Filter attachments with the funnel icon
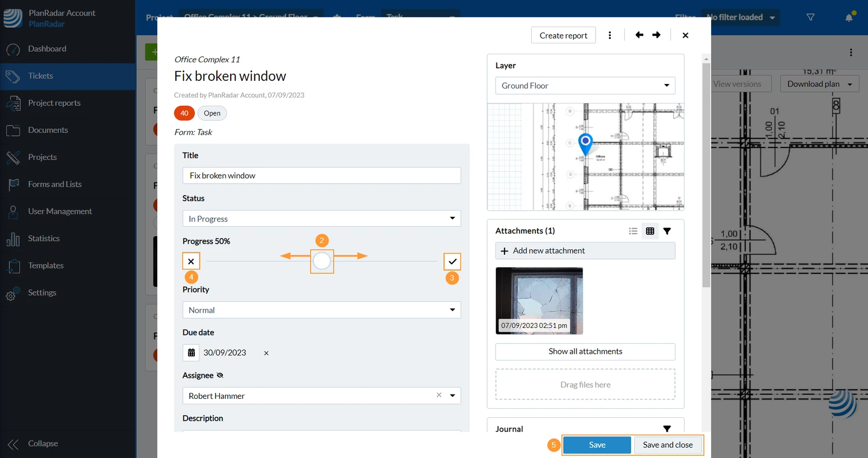This screenshot has width=868, height=458. click(667, 231)
